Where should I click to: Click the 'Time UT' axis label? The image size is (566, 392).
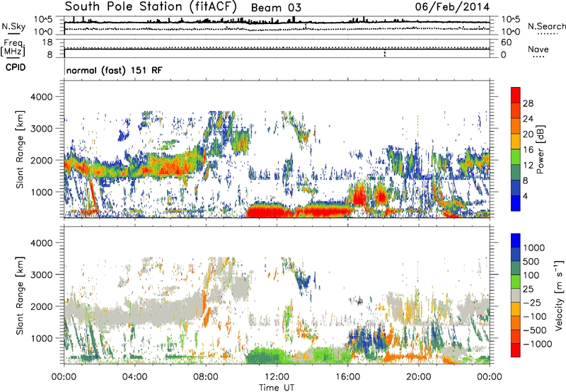[x=277, y=388]
